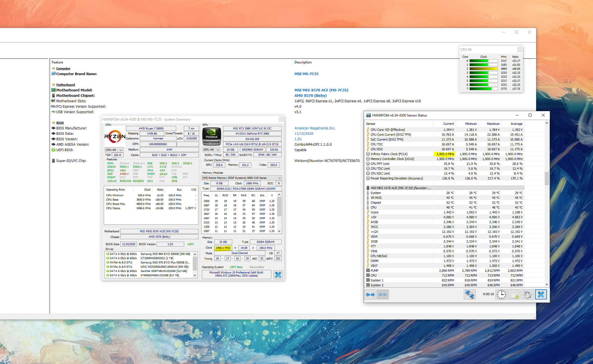Click the Maximum column header
The height and width of the screenshot is (364, 593).
(x=490, y=124)
